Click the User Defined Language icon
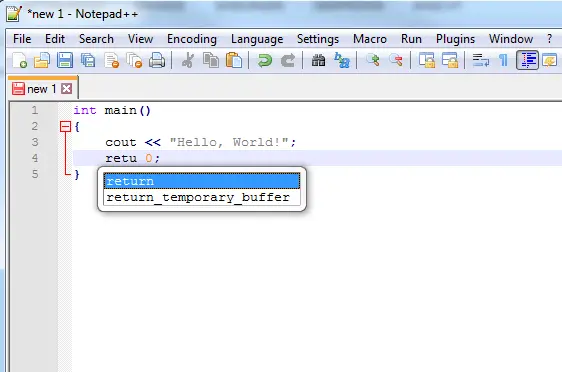The width and height of the screenshot is (562, 372). (550, 60)
